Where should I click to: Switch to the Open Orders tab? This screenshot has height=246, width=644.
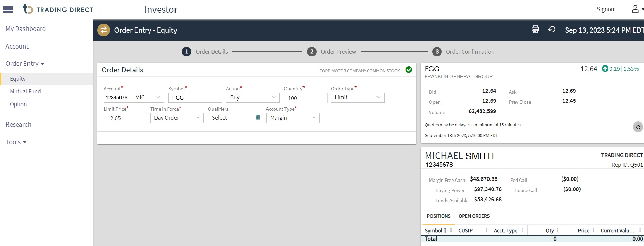pyautogui.click(x=474, y=216)
